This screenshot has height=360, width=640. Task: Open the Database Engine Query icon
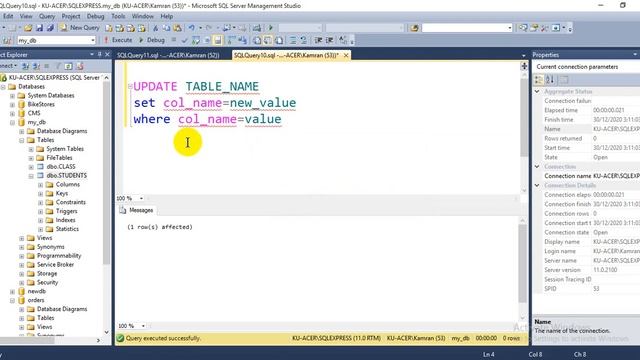coord(109,28)
